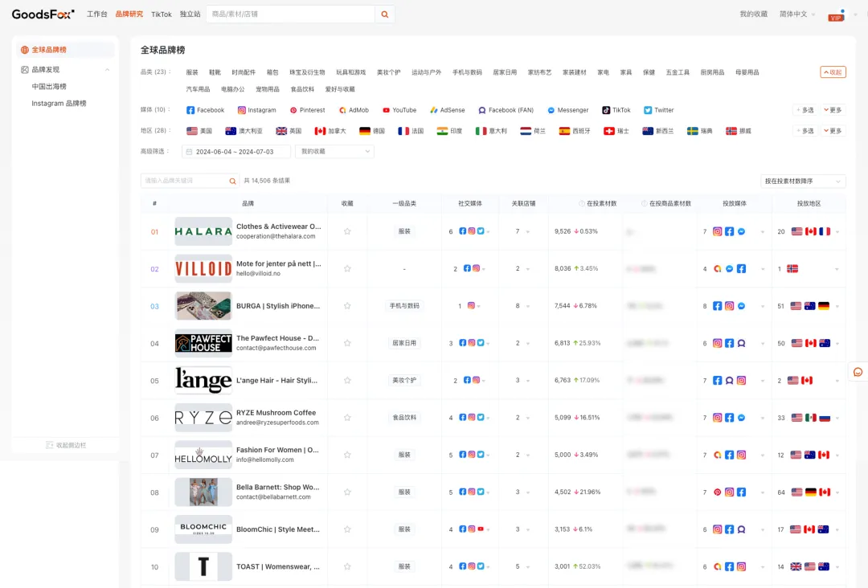
Task: Open the 按在投素材数降序 sort dropdown
Action: coord(803,181)
